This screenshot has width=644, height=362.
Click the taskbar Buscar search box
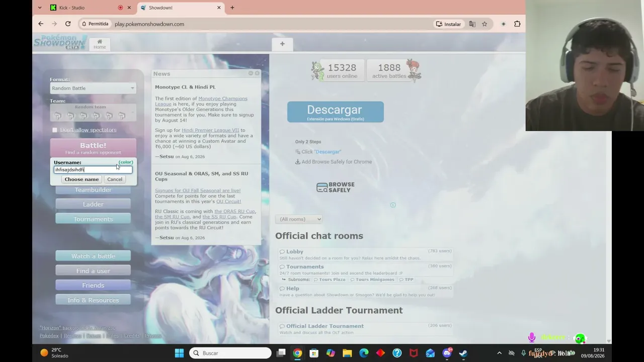(x=230, y=353)
